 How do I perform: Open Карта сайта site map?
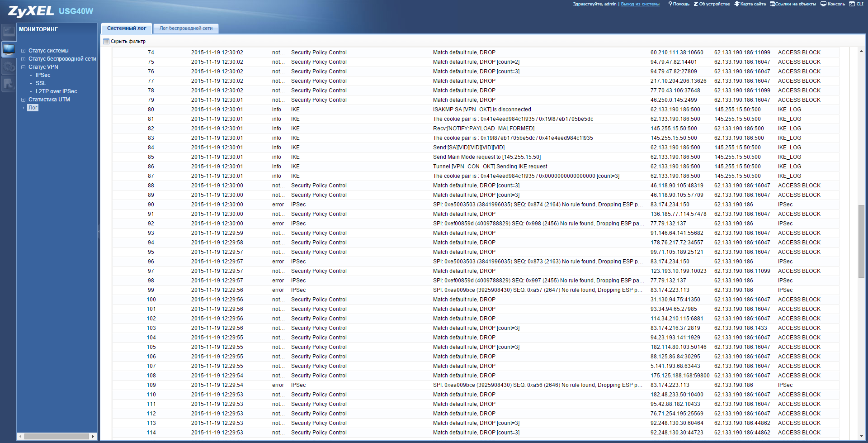(x=750, y=4)
